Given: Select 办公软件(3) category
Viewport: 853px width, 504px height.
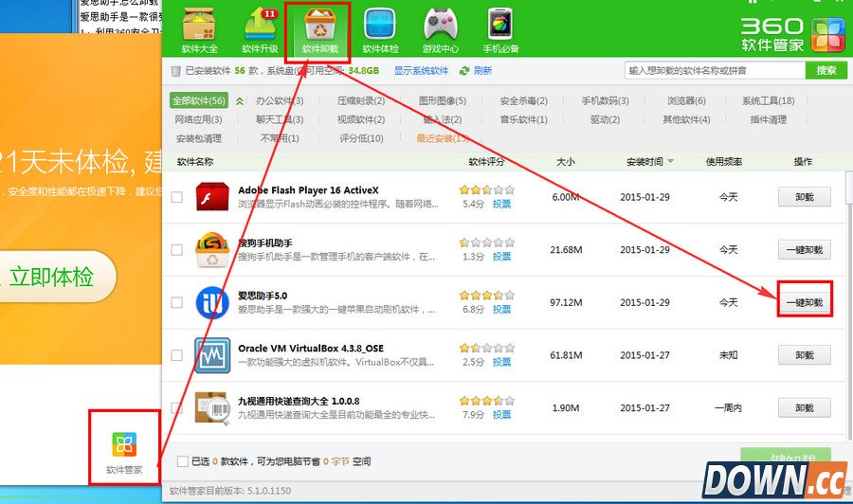Looking at the screenshot, I should tap(280, 100).
